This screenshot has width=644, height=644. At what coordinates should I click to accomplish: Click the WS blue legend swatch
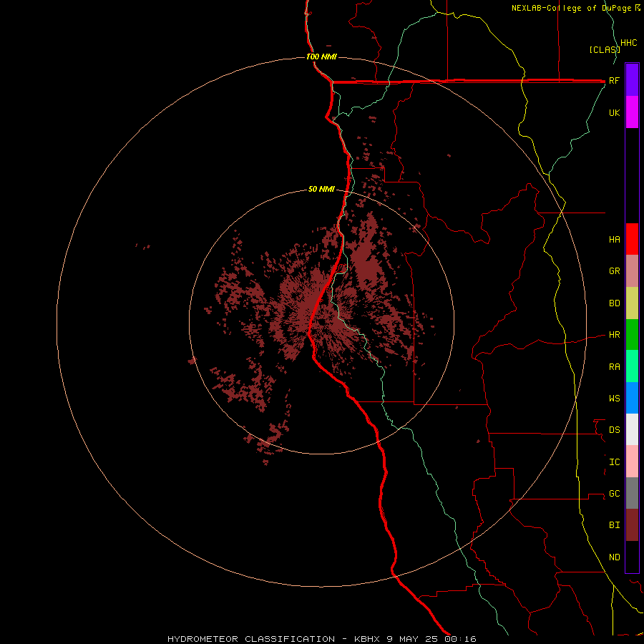[632, 398]
